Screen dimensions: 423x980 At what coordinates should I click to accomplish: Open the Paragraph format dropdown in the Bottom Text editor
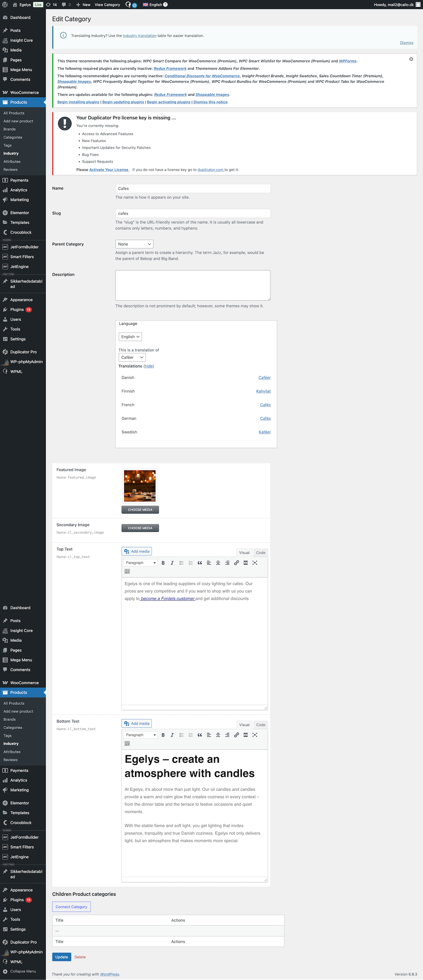point(141,735)
